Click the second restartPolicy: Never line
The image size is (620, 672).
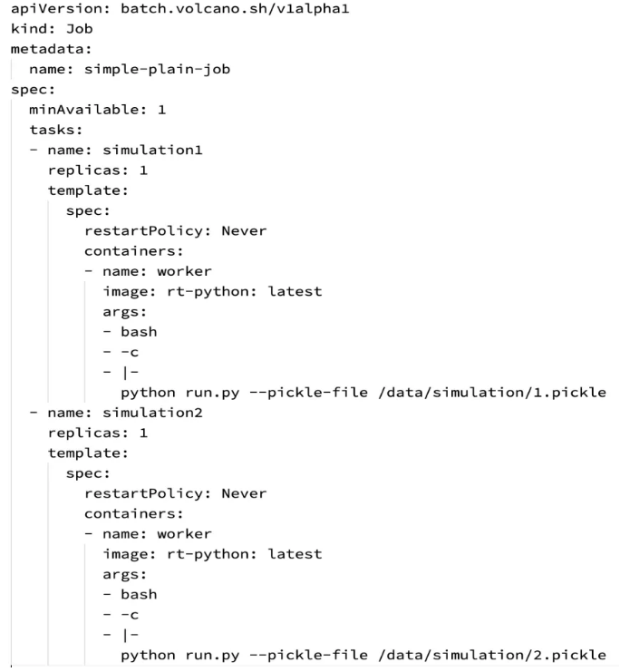(x=175, y=493)
